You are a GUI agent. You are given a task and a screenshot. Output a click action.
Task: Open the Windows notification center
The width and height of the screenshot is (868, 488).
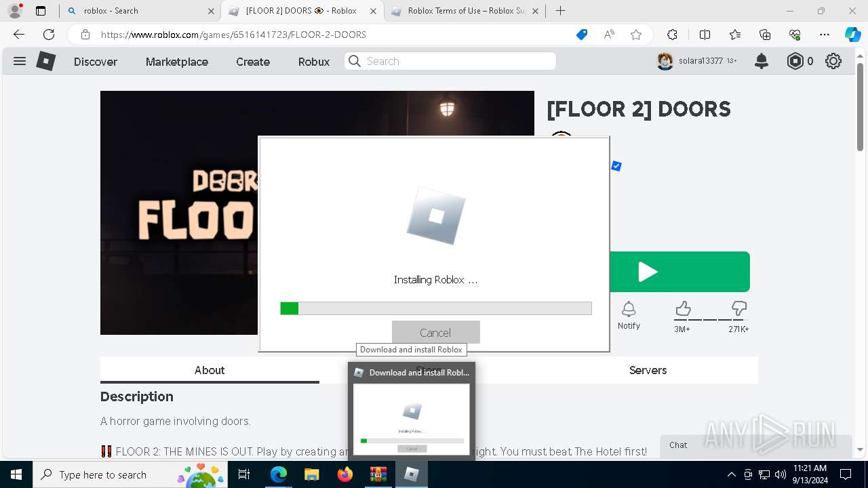pos(846,474)
